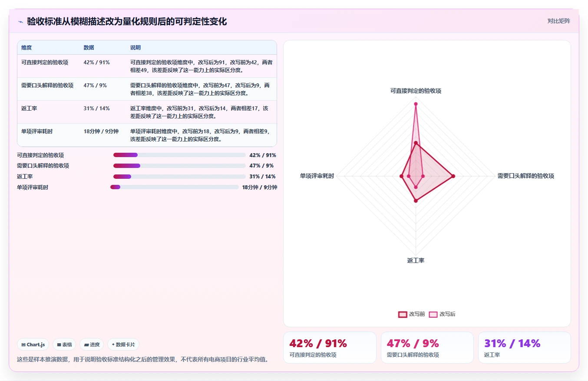This screenshot has width=588, height=381.
Task: Click the 说明 column header
Action: click(135, 48)
